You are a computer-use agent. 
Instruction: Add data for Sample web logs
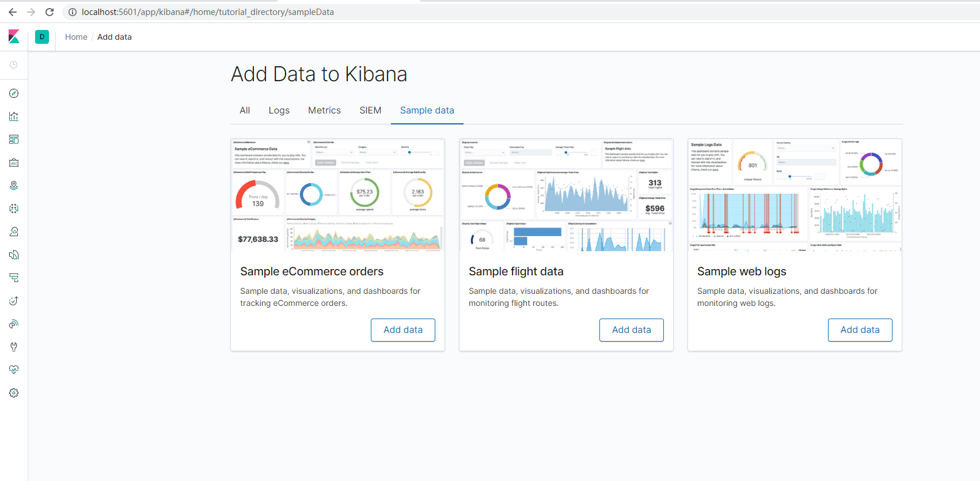click(x=860, y=330)
